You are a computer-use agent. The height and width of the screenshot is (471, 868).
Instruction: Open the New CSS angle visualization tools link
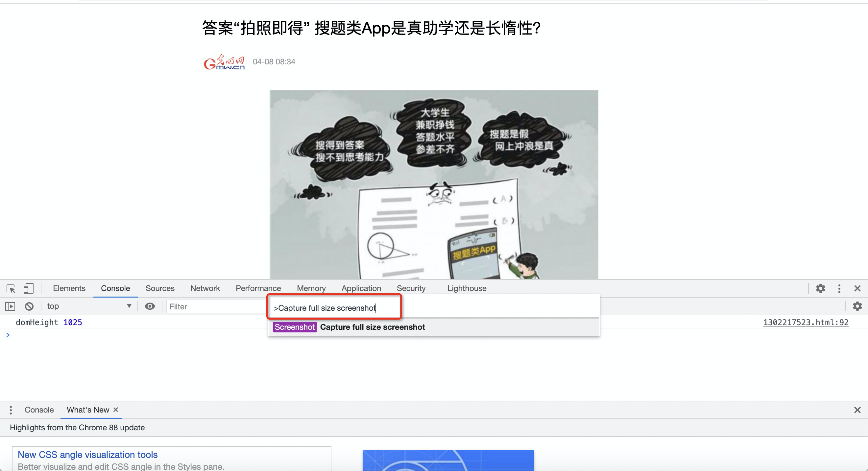87,455
